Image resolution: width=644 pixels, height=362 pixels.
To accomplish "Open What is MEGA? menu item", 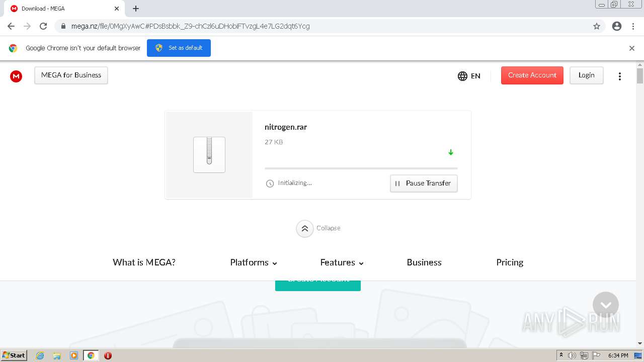I will [x=144, y=262].
